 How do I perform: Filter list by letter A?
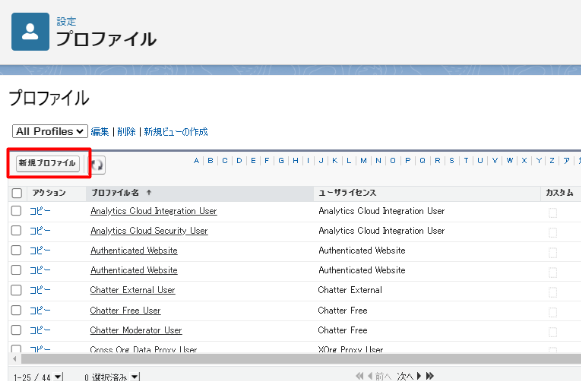[x=196, y=160]
